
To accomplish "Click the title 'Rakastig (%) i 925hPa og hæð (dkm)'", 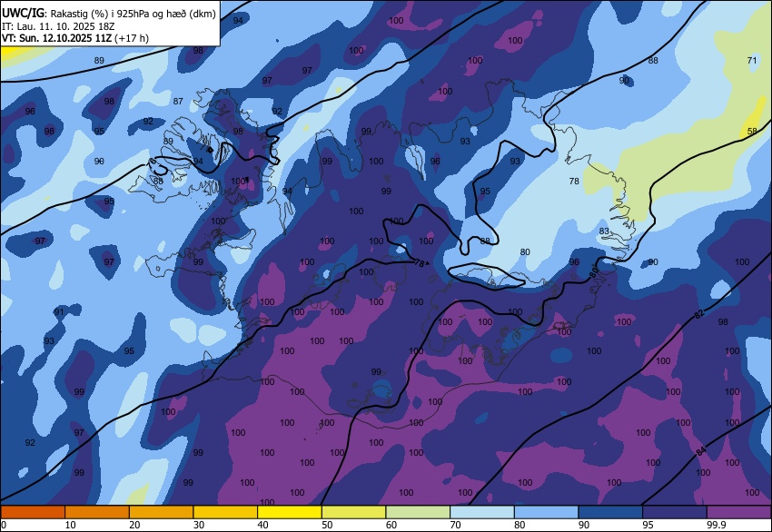I will coord(133,14).
